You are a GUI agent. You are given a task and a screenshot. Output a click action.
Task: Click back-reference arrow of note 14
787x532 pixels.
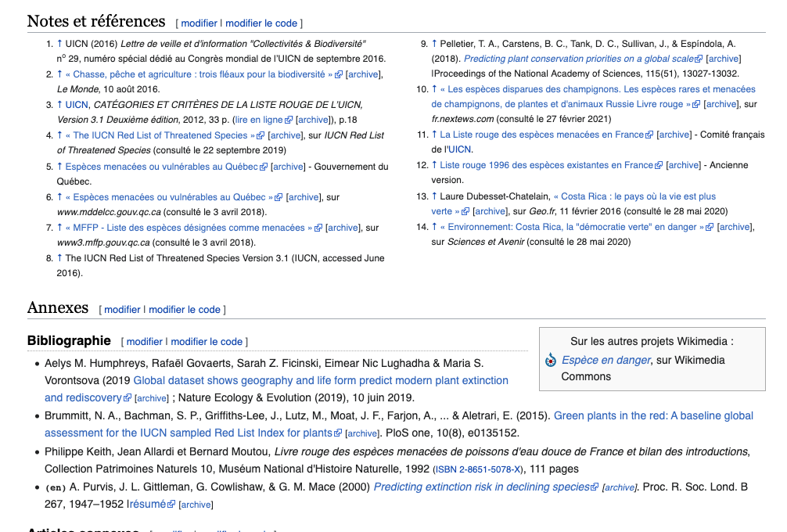[x=435, y=227]
